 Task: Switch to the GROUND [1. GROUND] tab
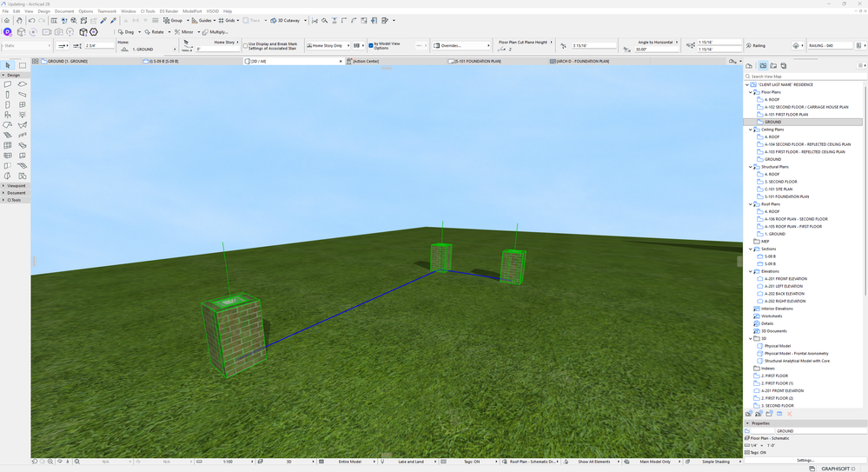point(90,61)
